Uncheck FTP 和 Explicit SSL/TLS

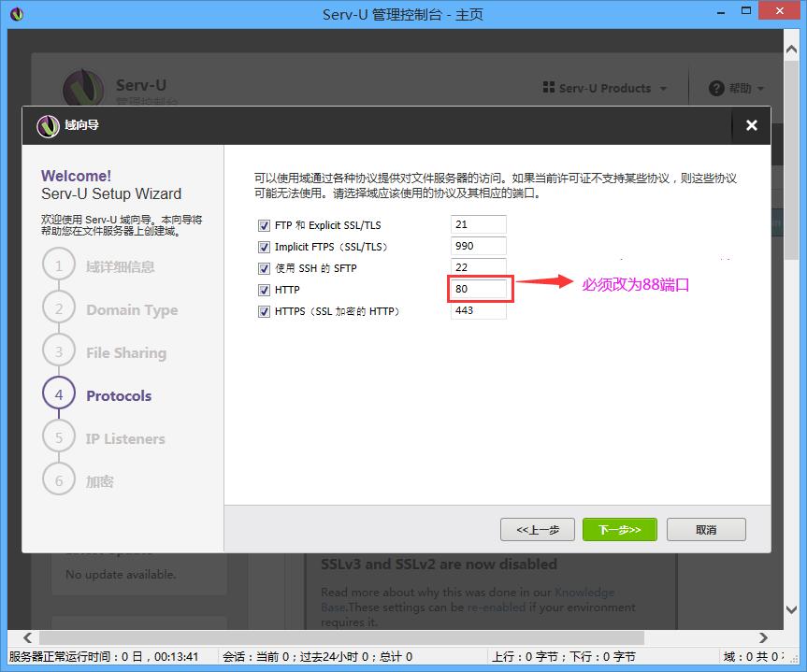(264, 224)
